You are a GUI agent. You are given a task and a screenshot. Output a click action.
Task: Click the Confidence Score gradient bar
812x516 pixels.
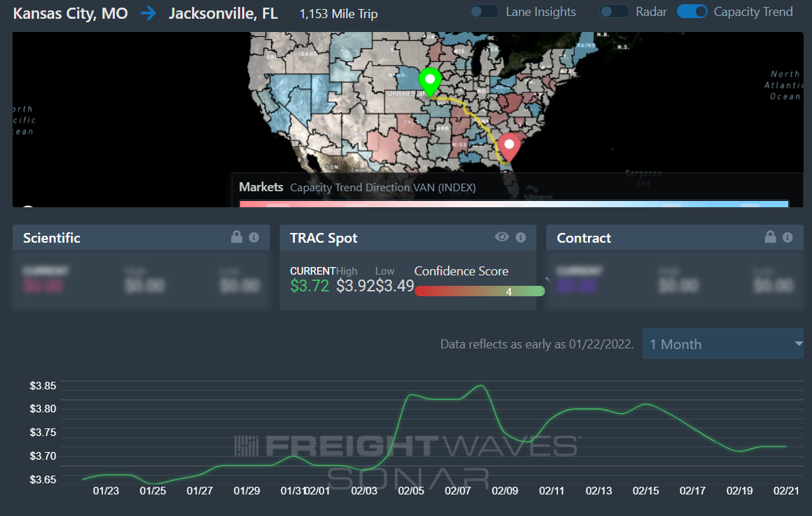[x=479, y=291]
